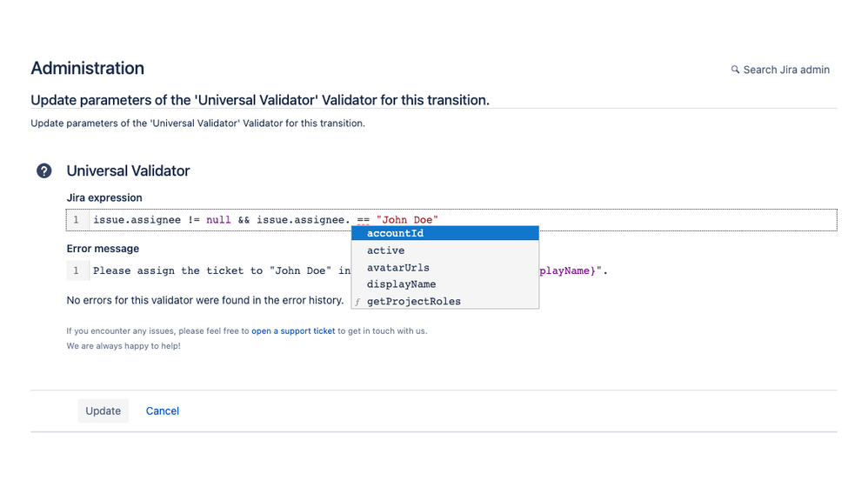Select accountId from autocomplete list
Viewport: 868px width, 494px height.
click(445, 233)
